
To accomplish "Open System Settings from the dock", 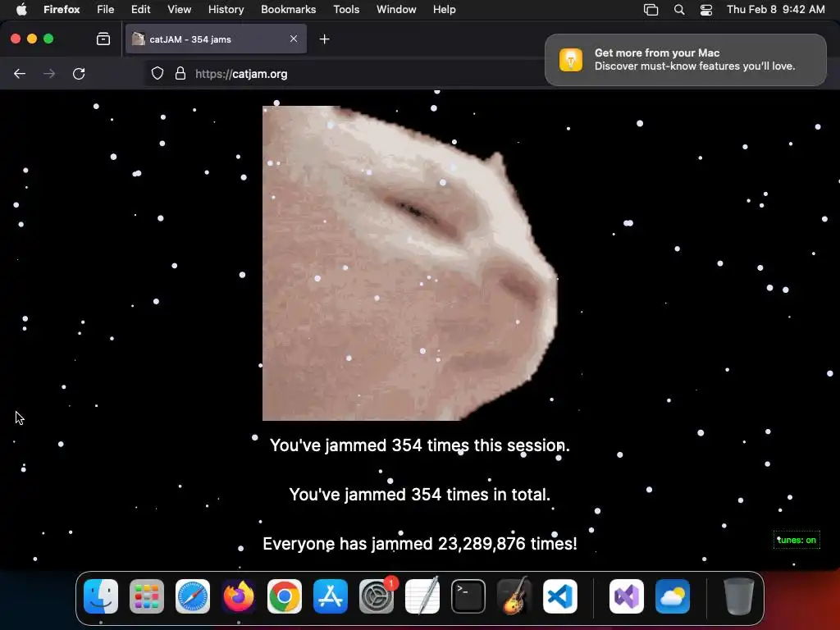I will pos(376,596).
